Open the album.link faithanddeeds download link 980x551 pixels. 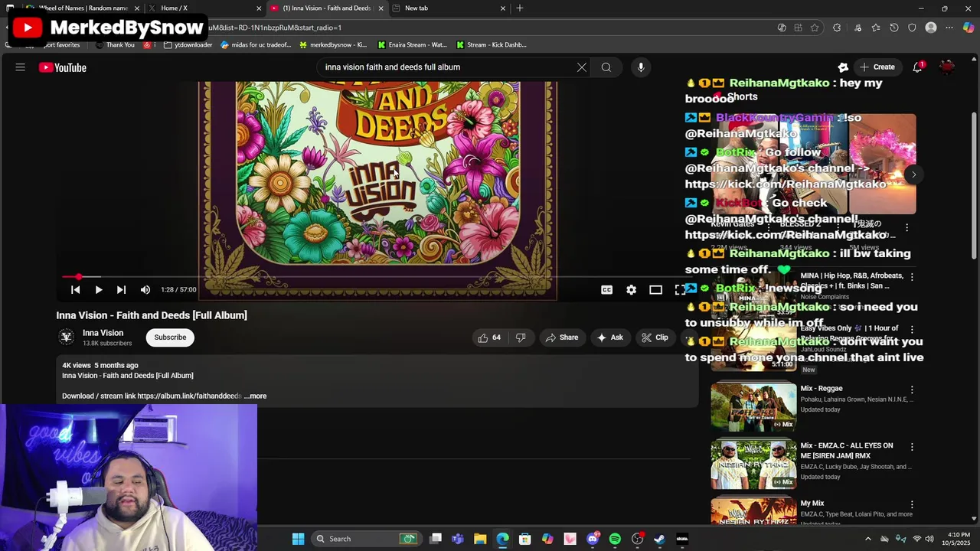click(x=190, y=396)
